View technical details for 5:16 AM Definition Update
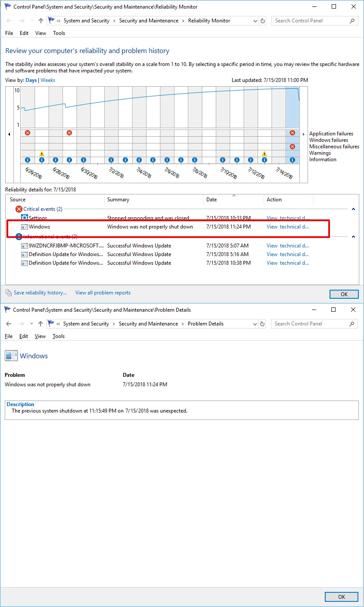The image size is (364, 607). [x=288, y=254]
